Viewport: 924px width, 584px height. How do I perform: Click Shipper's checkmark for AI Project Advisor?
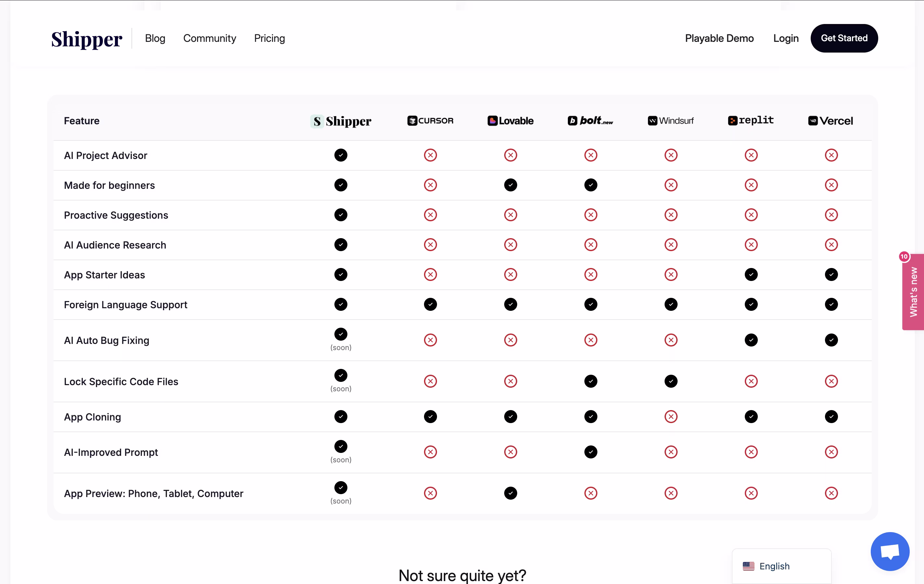[341, 155]
